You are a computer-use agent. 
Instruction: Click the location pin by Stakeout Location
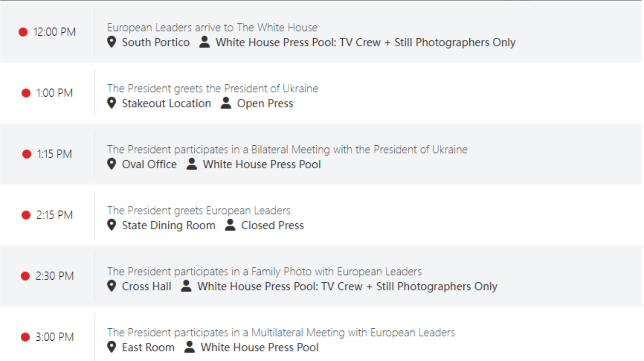tap(112, 103)
